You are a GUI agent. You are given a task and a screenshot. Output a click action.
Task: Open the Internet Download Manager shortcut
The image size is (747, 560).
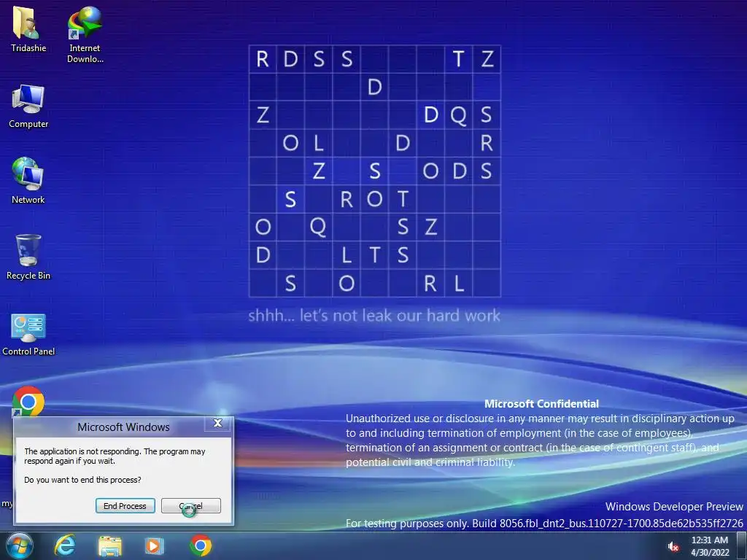(x=85, y=34)
